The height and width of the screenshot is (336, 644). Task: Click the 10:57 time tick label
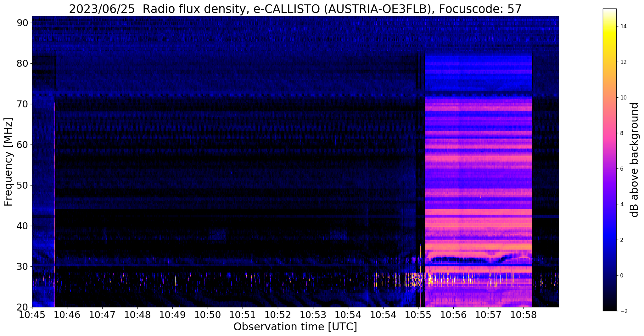(x=488, y=315)
